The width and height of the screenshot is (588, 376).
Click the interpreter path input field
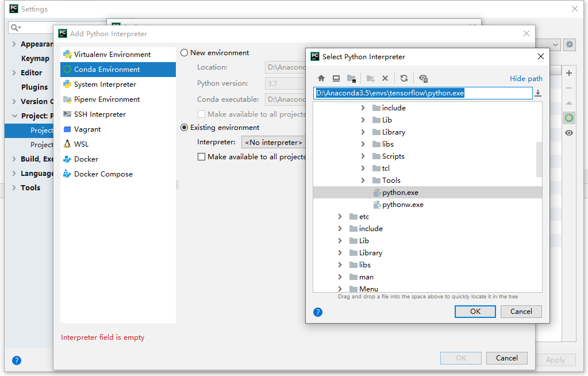423,93
